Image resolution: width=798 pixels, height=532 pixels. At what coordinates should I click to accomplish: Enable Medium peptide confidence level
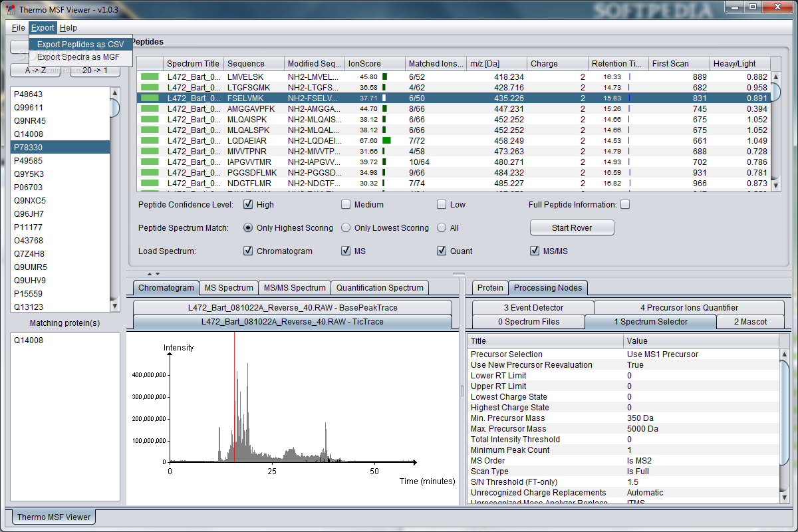[x=346, y=205]
